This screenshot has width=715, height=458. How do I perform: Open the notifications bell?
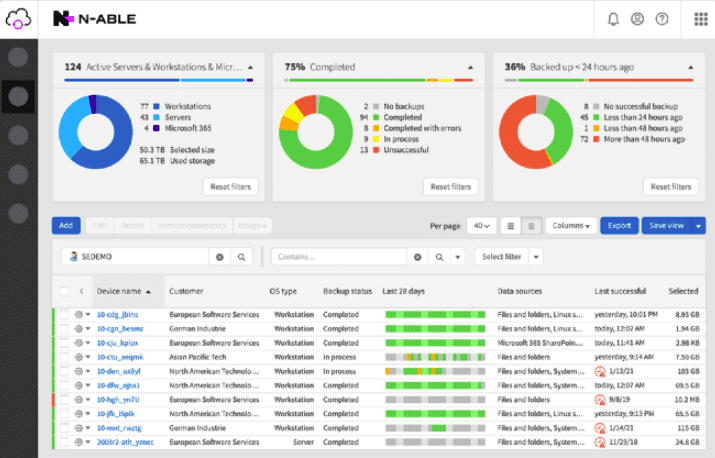point(613,19)
